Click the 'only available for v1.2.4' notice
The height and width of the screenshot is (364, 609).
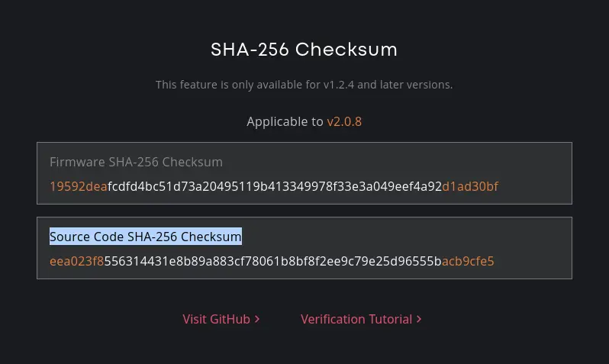pyautogui.click(x=304, y=85)
